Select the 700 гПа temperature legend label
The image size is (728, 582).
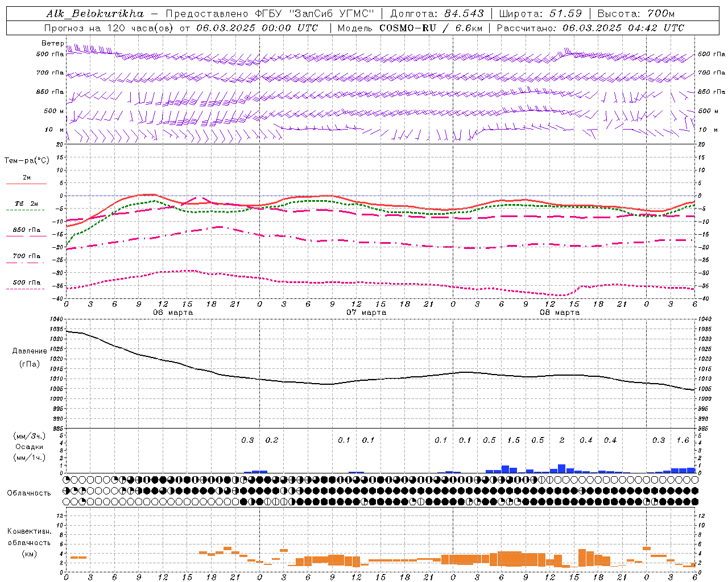pyautogui.click(x=26, y=256)
